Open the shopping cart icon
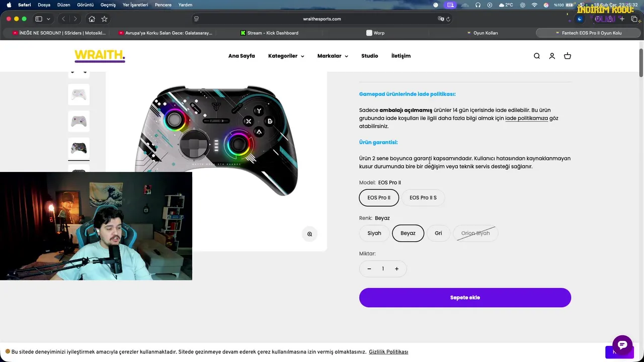The height and width of the screenshot is (362, 644). [x=568, y=56]
